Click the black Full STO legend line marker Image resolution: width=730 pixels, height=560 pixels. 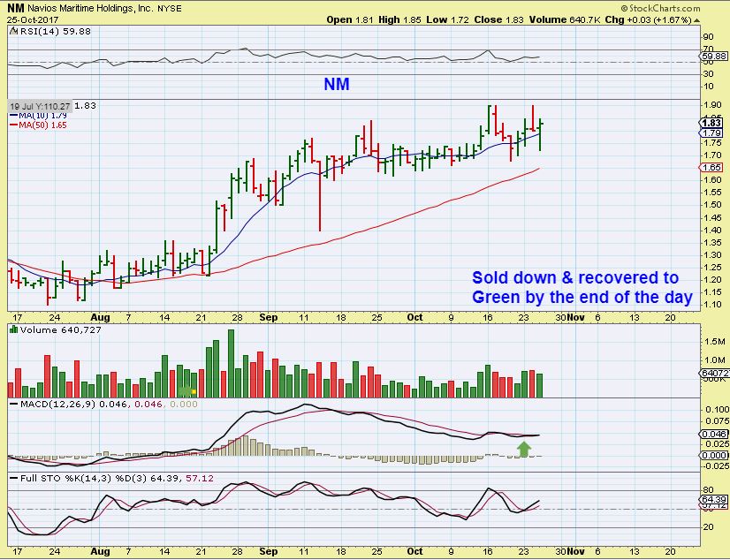(14, 478)
